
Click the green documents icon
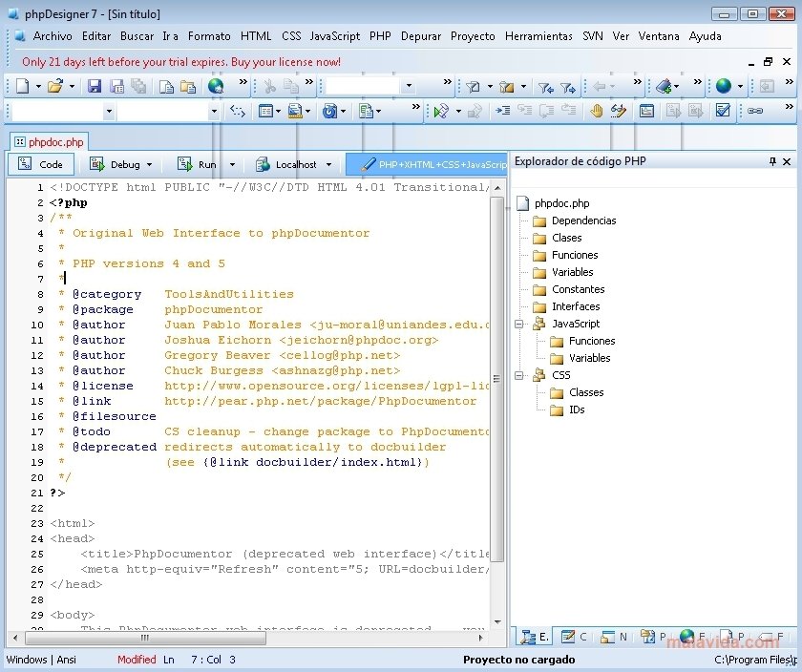pyautogui.click(x=365, y=111)
